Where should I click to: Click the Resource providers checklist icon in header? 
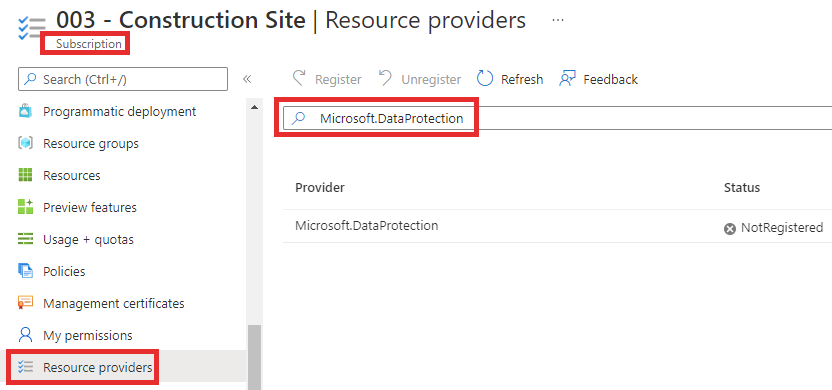[31, 28]
